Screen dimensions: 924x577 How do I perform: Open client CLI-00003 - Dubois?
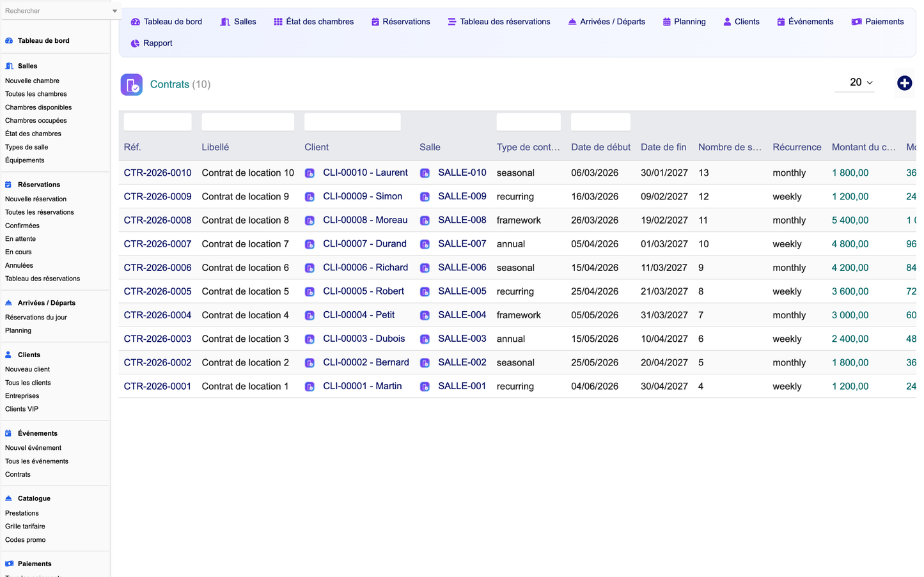(x=364, y=339)
